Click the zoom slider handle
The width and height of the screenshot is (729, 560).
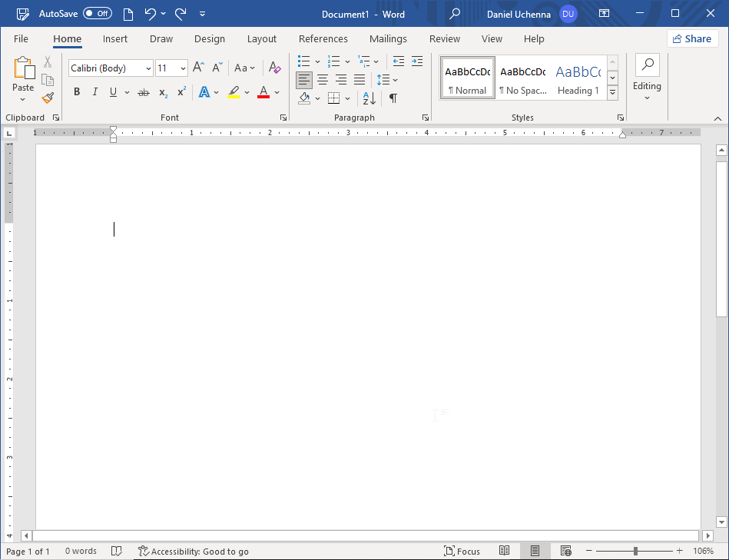635,552
